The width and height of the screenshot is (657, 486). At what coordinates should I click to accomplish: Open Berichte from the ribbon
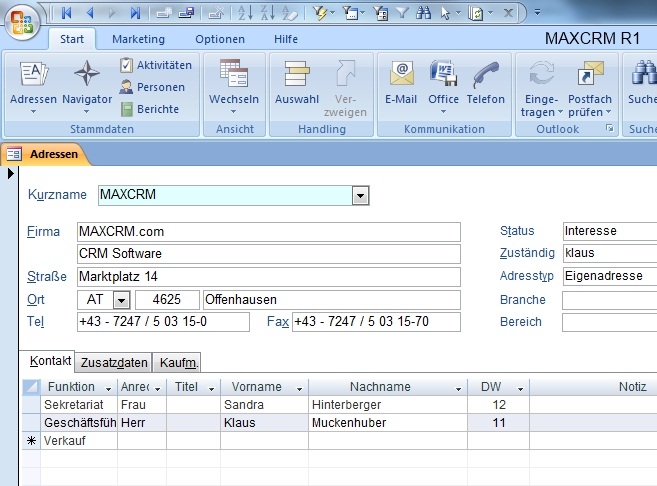coord(150,109)
